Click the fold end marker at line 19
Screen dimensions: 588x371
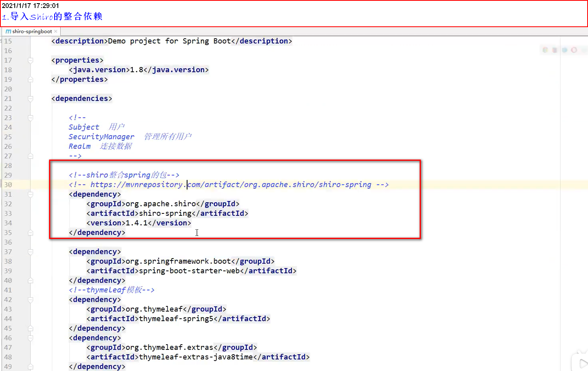(x=30, y=79)
